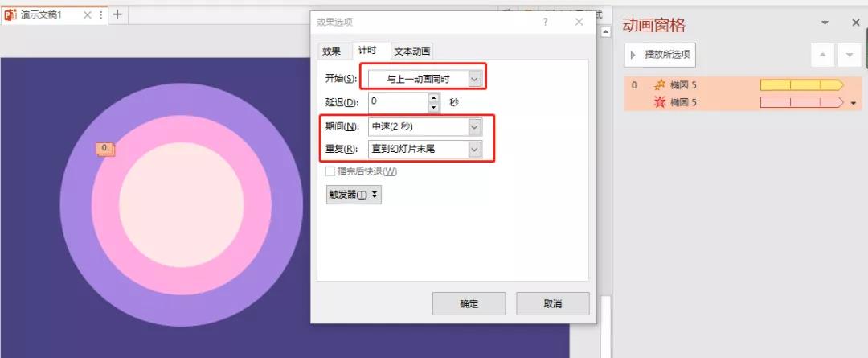868x358 pixels.
Task: Open the 重复 repeat dropdown
Action: pyautogui.click(x=424, y=149)
